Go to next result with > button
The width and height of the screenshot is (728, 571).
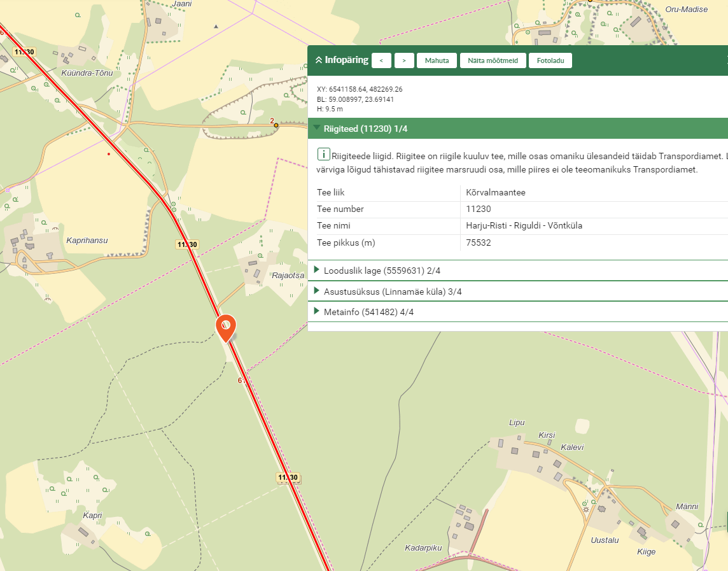coord(404,60)
